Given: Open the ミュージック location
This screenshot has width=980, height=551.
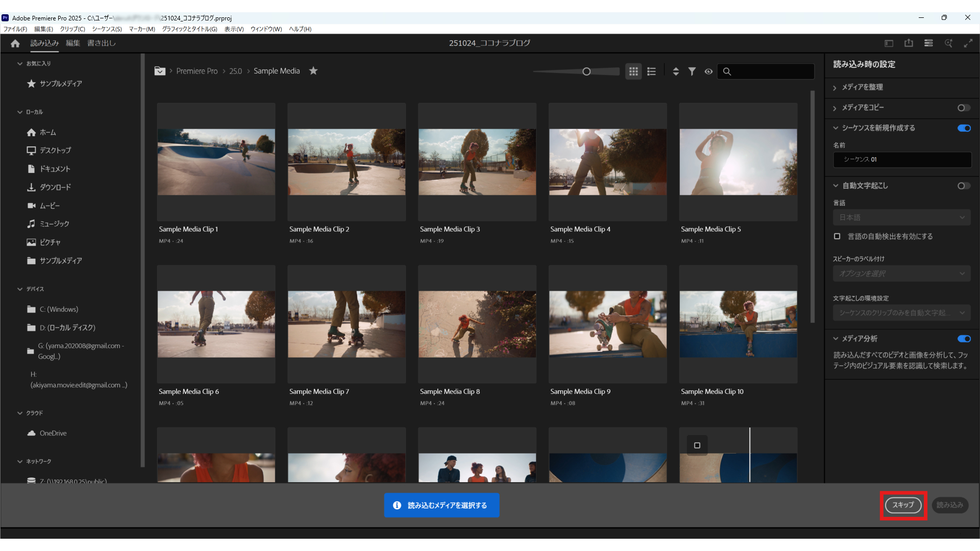Looking at the screenshot, I should 48,224.
